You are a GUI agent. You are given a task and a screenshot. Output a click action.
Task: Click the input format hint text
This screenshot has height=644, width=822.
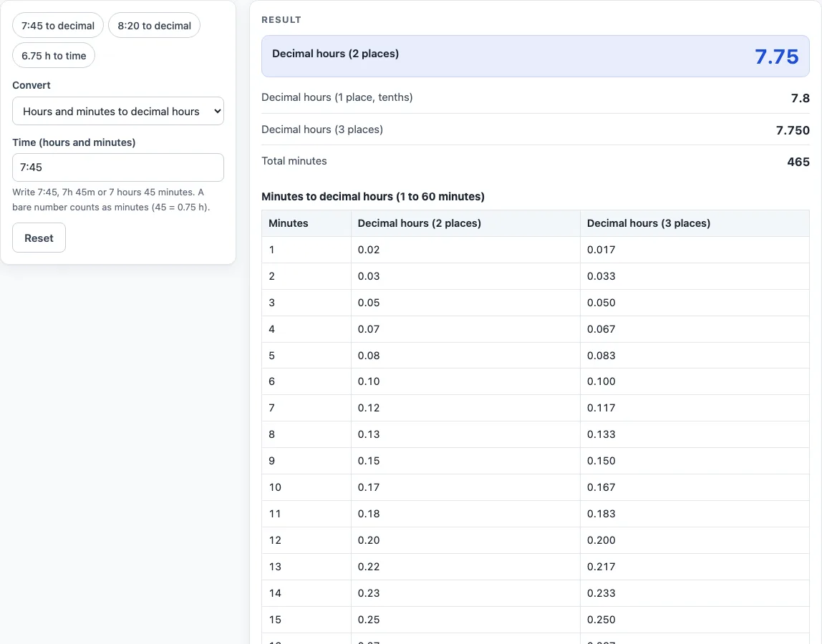tap(111, 200)
